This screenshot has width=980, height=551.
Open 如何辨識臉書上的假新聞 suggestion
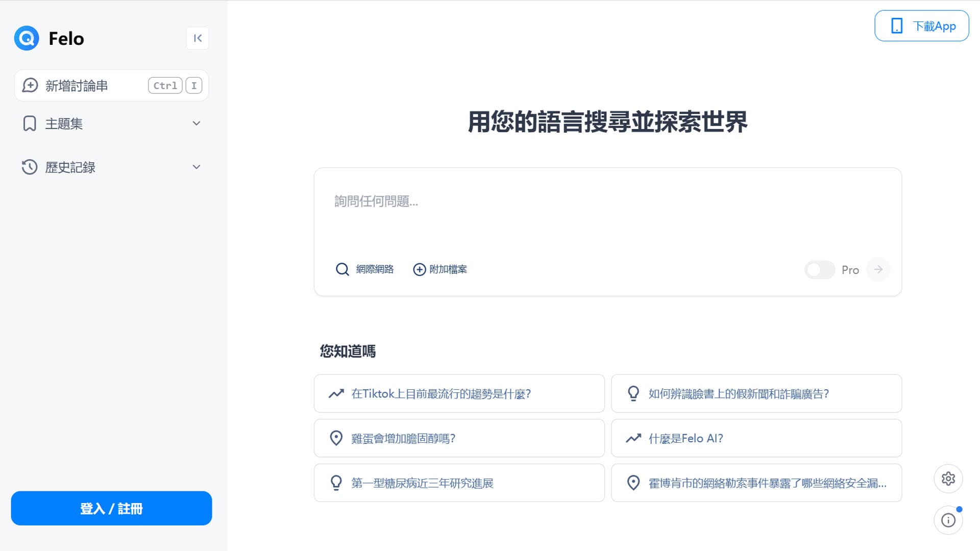756,394
